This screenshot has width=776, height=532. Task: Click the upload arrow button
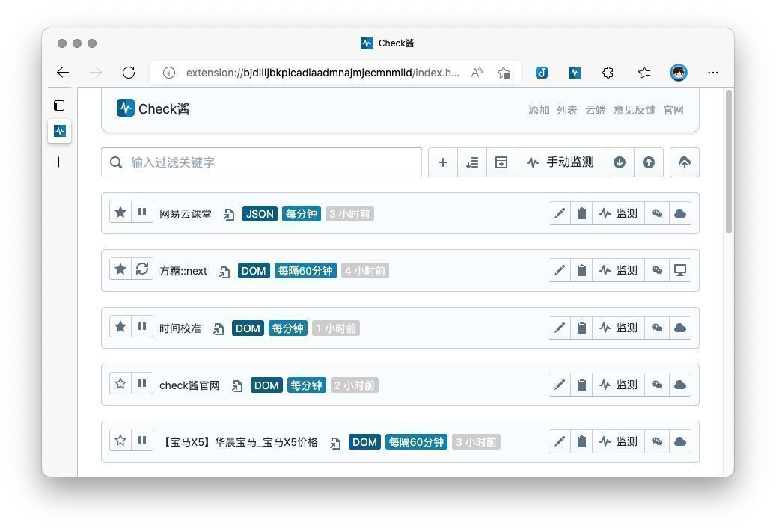pyautogui.click(x=648, y=162)
